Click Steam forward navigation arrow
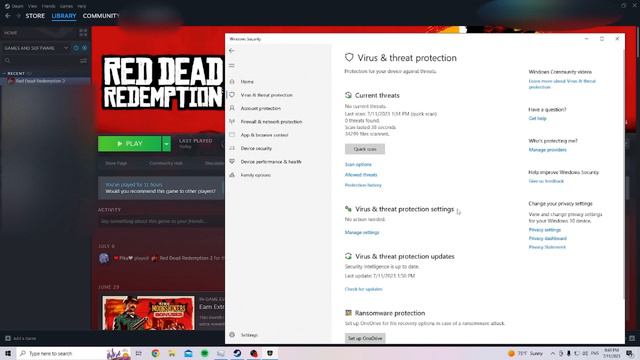The height and width of the screenshot is (360, 640). coord(18,16)
